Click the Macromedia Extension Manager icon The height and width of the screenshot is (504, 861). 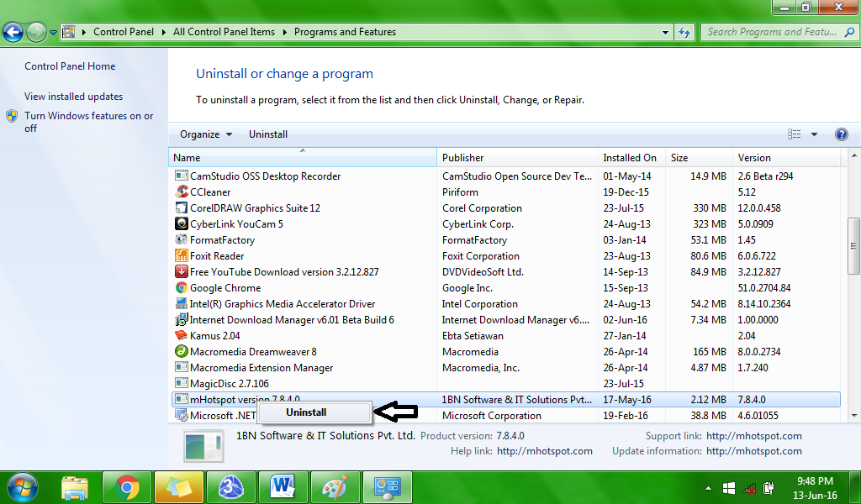tap(182, 367)
